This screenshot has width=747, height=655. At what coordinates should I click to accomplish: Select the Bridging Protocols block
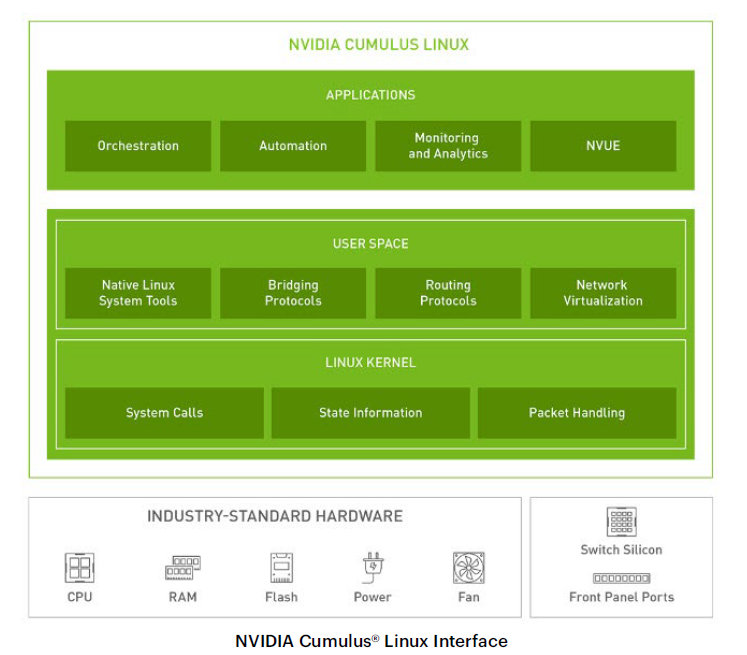(293, 293)
